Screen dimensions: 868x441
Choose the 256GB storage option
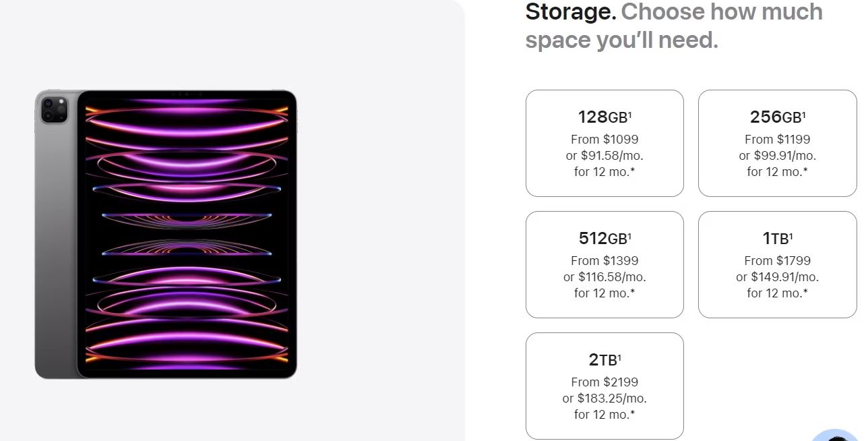pos(777,143)
